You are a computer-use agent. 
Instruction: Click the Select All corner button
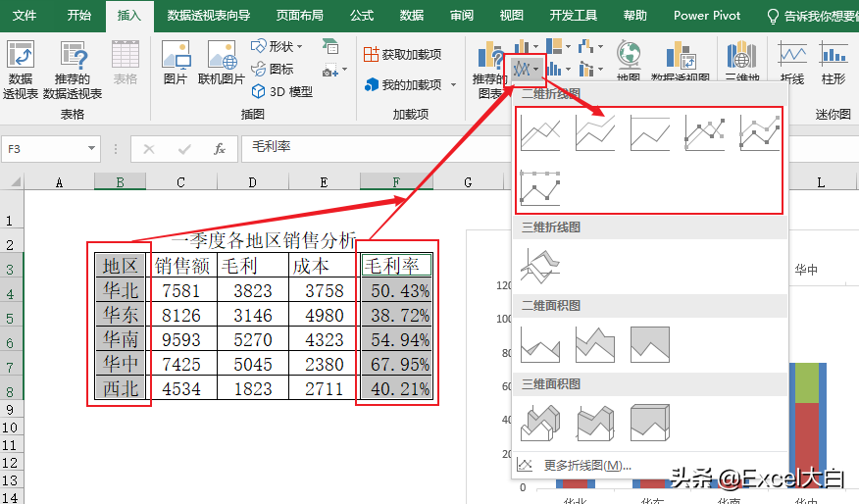pyautogui.click(x=12, y=181)
